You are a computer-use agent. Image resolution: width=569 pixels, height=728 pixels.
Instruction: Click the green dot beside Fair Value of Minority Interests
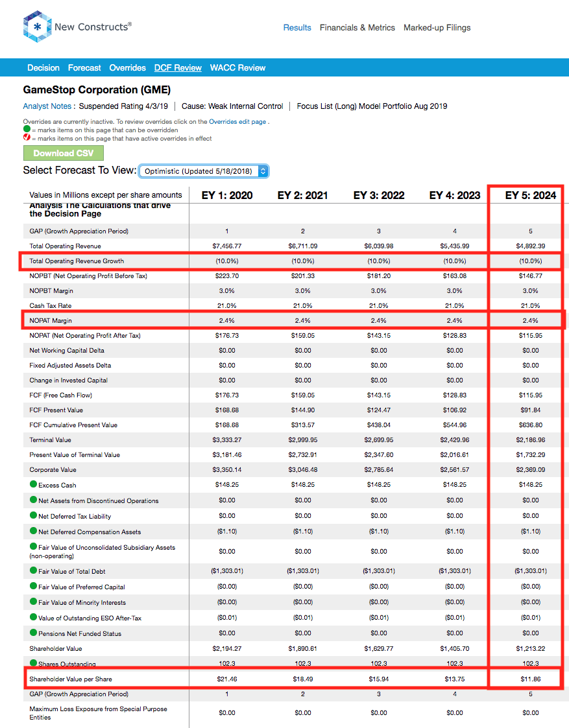34,601
